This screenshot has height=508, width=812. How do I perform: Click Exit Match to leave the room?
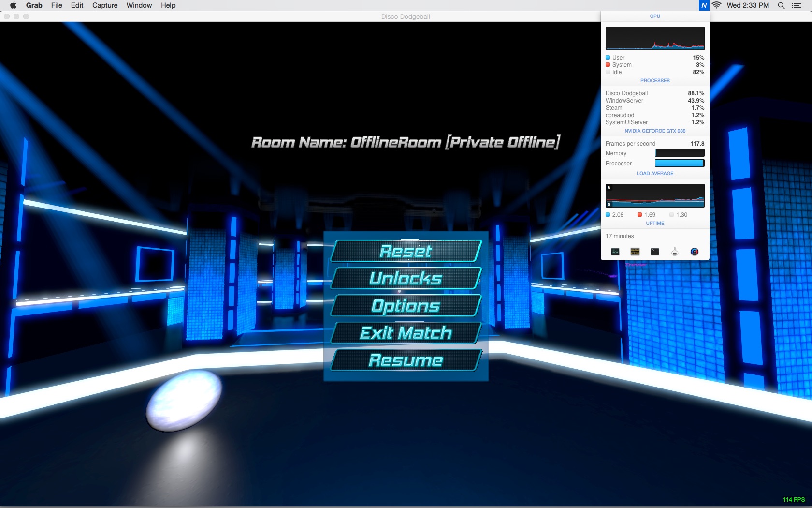point(406,333)
